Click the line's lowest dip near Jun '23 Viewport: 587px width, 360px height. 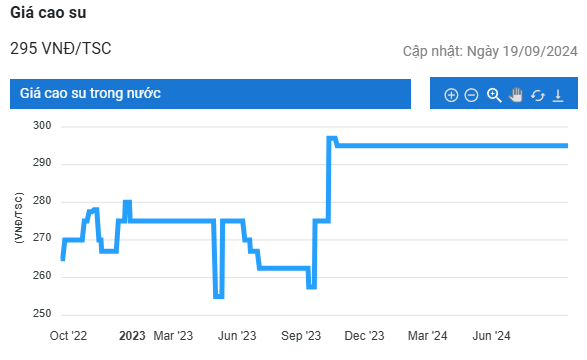point(219,296)
